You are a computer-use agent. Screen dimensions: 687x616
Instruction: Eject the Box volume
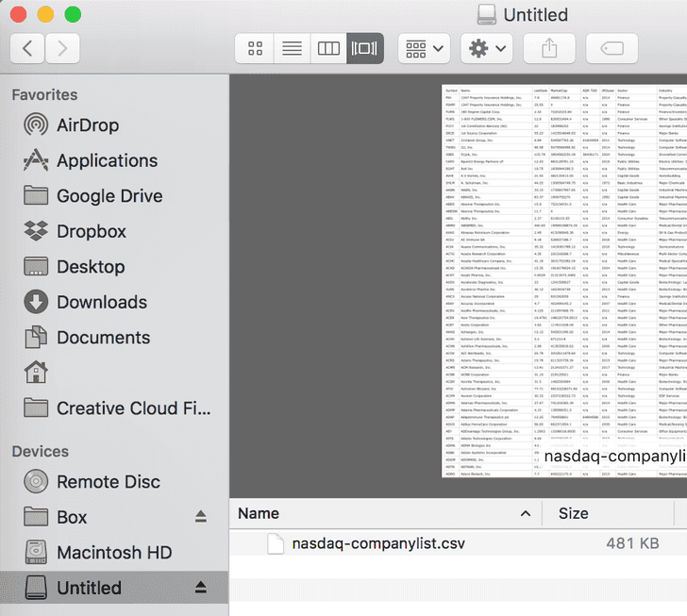tap(200, 516)
